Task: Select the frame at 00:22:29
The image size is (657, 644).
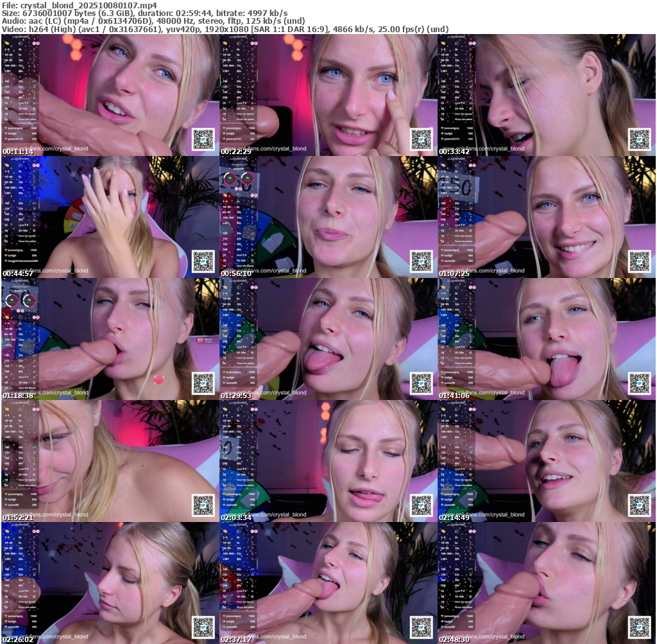Action: [328, 95]
